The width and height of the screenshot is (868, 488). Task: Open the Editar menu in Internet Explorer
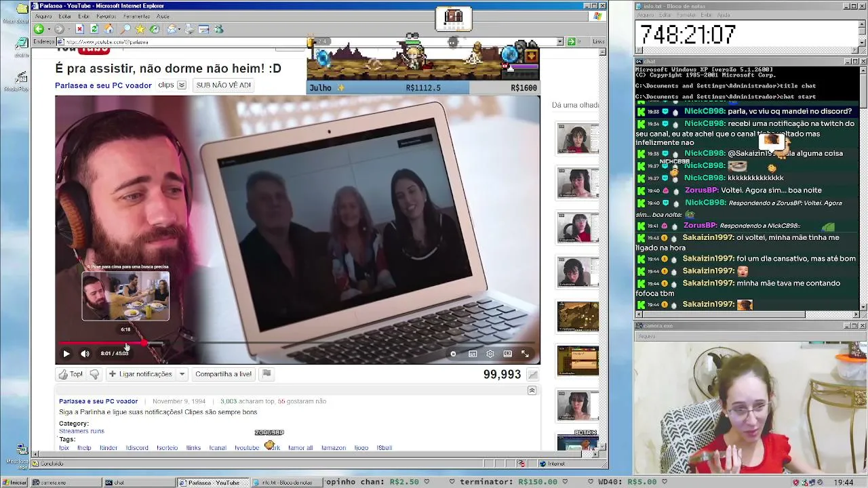pos(65,16)
